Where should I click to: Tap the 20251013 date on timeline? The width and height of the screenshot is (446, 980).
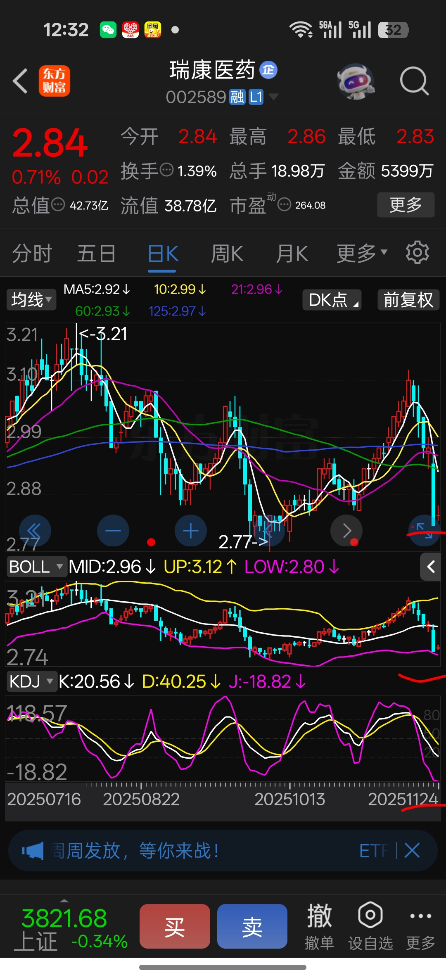[290, 799]
